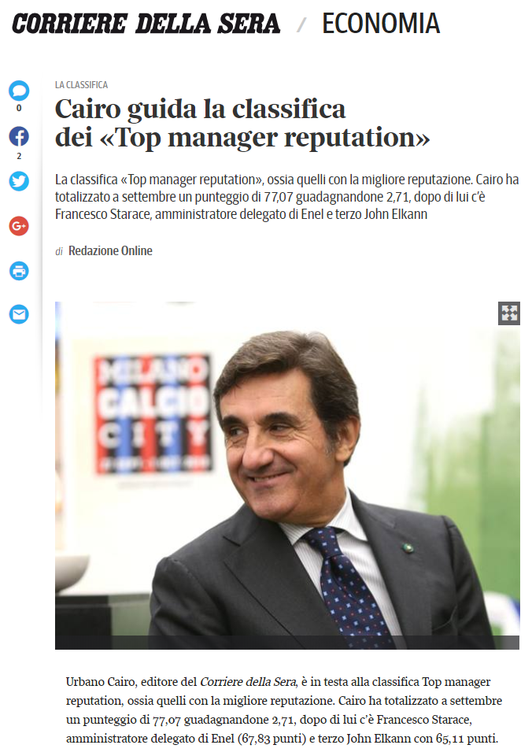Go to Corriere della Sera homepage logo

[146, 24]
